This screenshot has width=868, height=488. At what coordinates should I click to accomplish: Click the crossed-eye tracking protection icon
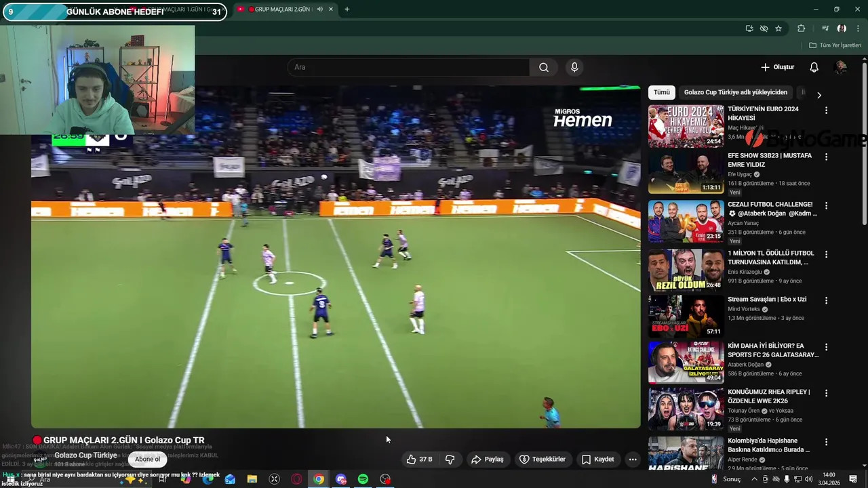[764, 28]
